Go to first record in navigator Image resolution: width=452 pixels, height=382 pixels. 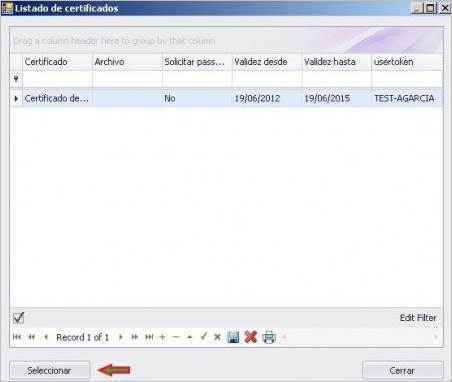click(17, 337)
